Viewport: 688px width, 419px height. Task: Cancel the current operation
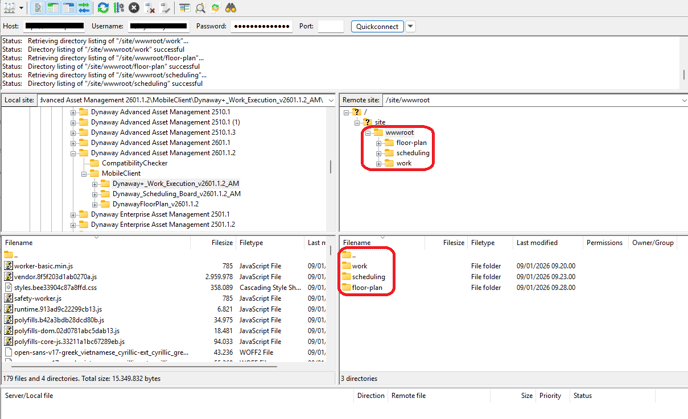tap(134, 8)
